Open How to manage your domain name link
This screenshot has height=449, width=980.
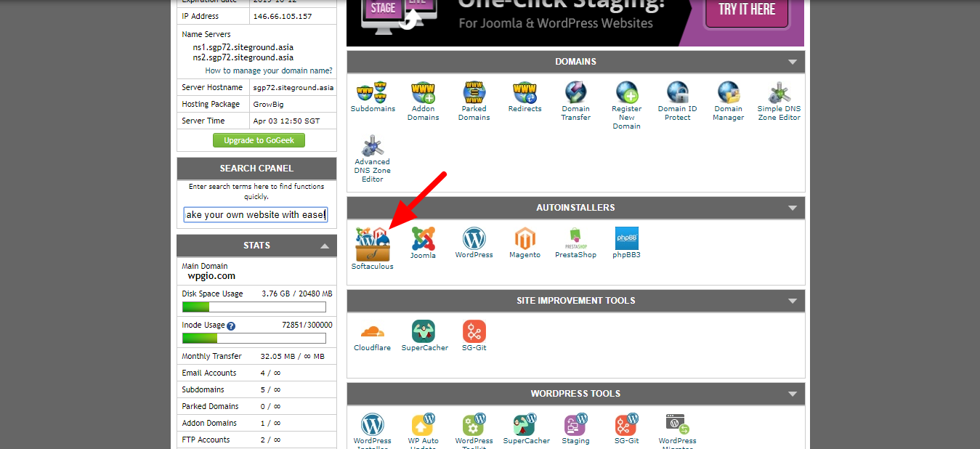269,70
